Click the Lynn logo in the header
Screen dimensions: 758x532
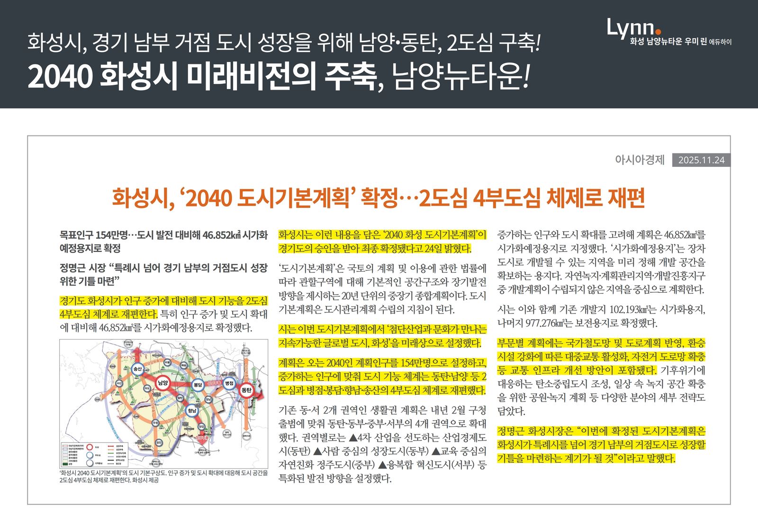pos(634,28)
